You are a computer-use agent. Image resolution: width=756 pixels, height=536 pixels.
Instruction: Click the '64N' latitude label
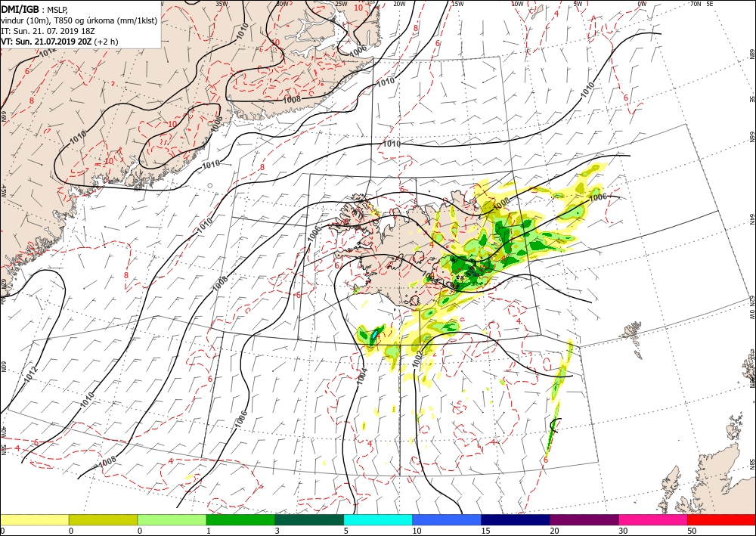(x=751, y=219)
